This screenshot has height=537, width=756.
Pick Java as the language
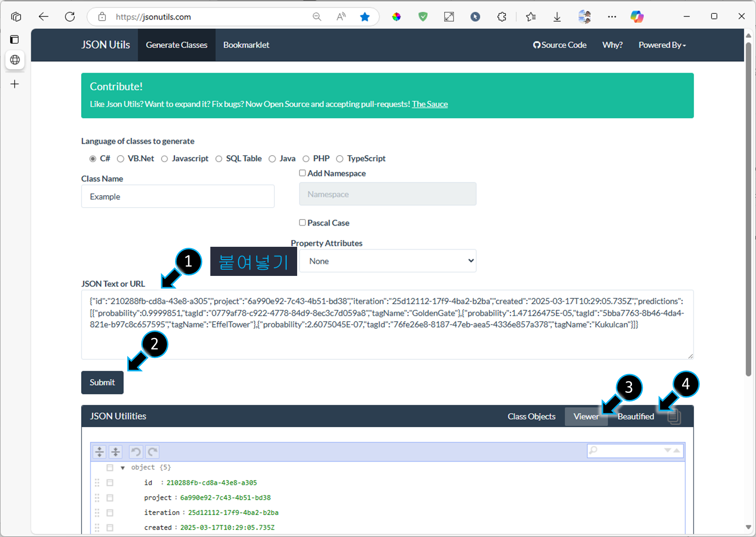272,158
